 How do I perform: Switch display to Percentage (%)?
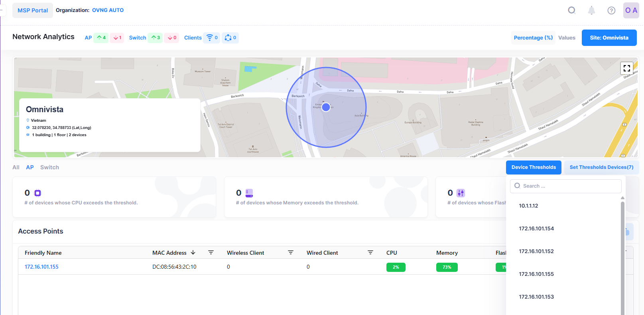533,38
